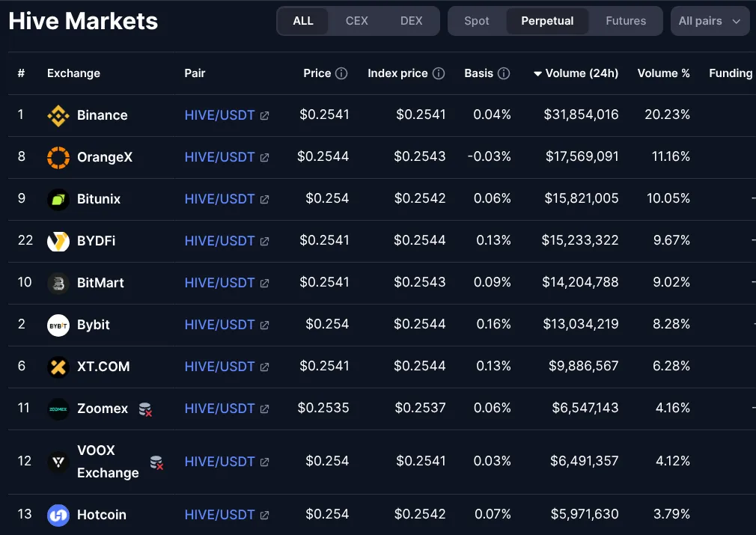Click the VOOX Exchange logo

[58, 462]
